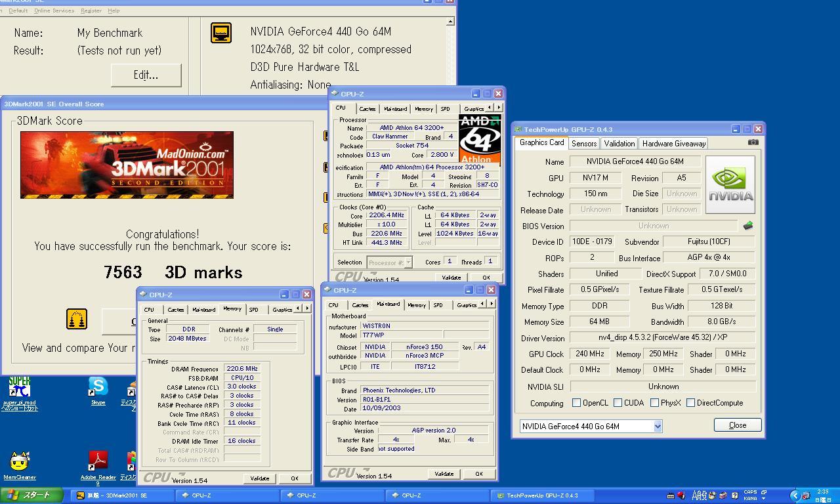The width and height of the screenshot is (840, 504).
Task: Click the Windows Start button
Action: [x=31, y=495]
